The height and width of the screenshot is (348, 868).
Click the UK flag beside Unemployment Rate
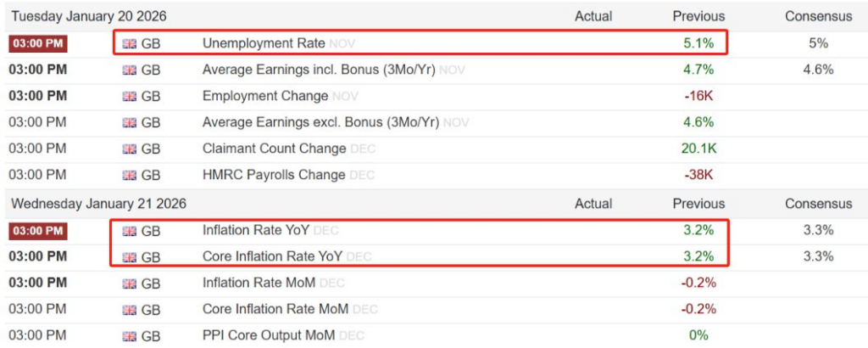pos(129,43)
